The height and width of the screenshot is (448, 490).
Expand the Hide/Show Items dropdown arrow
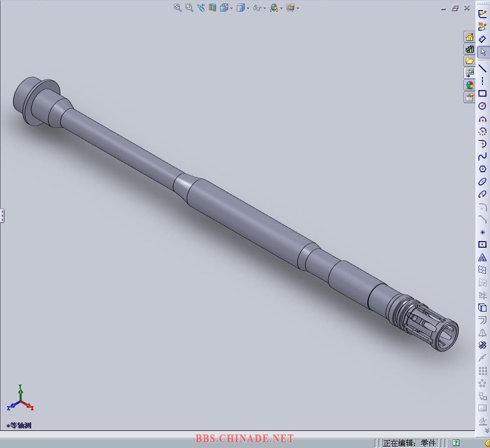tap(265, 8)
